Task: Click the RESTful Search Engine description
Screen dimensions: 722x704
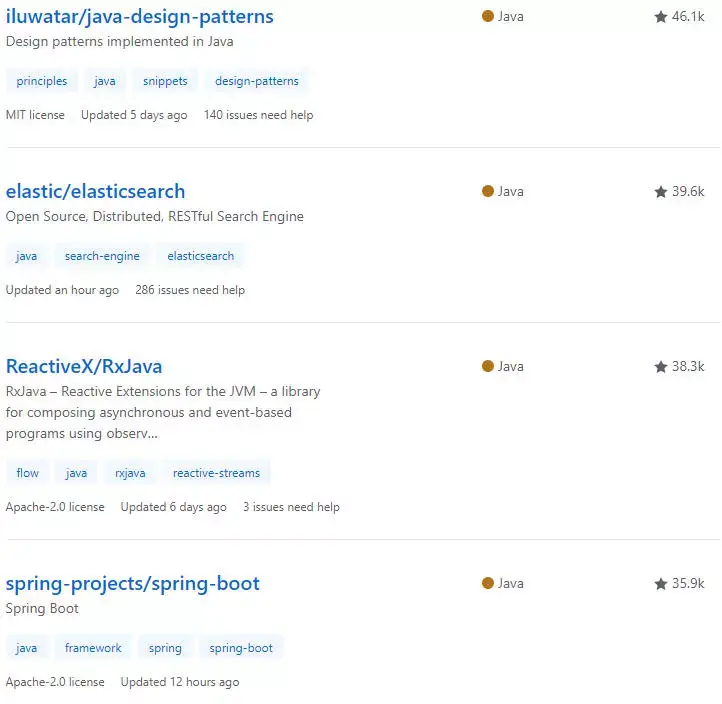Action: pyautogui.click(x=155, y=216)
